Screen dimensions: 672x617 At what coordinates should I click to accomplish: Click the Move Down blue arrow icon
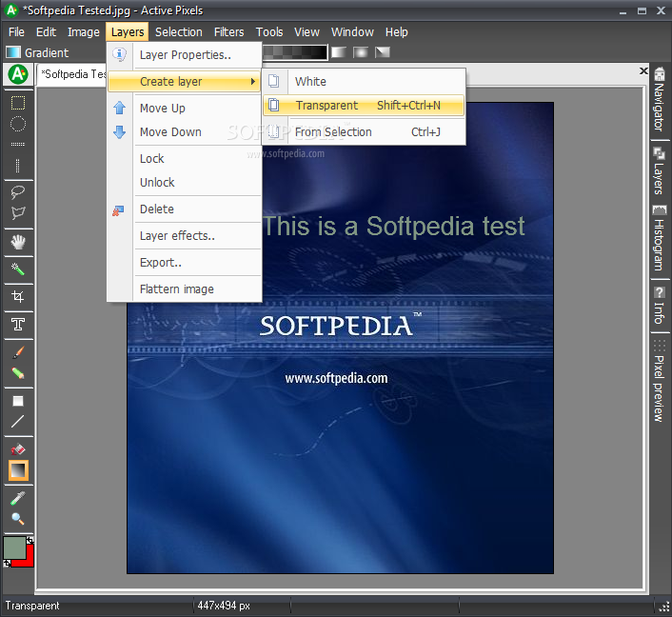120,132
